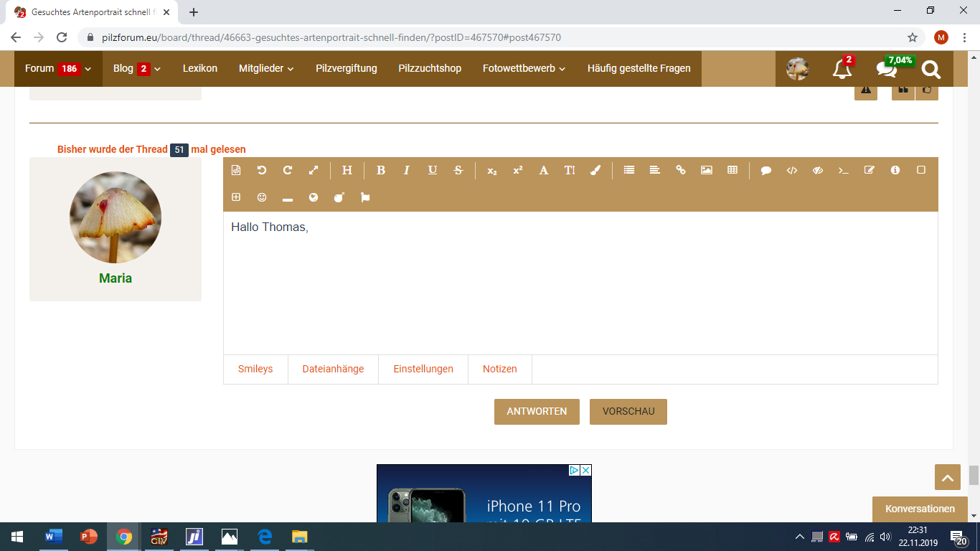Switch to the Dateianhänge tab
The height and width of the screenshot is (551, 980).
pyautogui.click(x=333, y=369)
